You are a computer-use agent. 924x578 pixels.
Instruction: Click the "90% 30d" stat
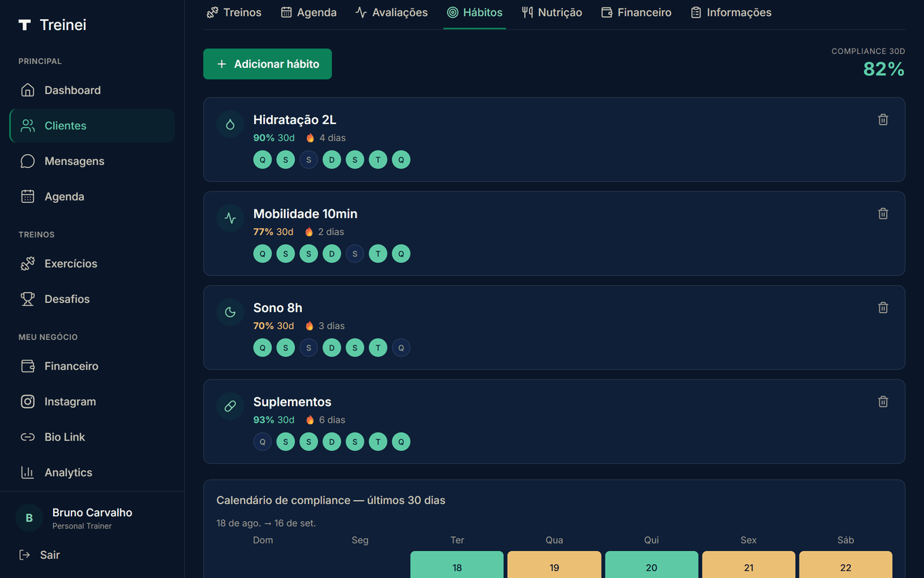(x=274, y=138)
